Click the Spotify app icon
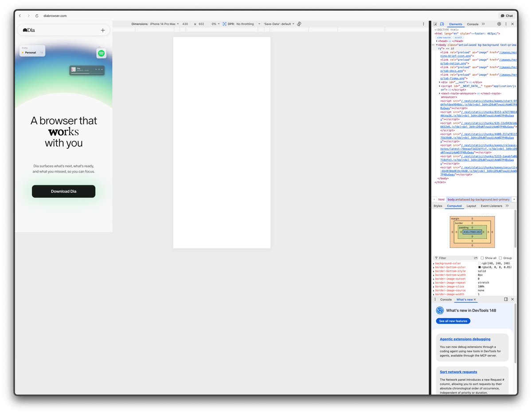This screenshot has width=532, height=414. [x=102, y=53]
